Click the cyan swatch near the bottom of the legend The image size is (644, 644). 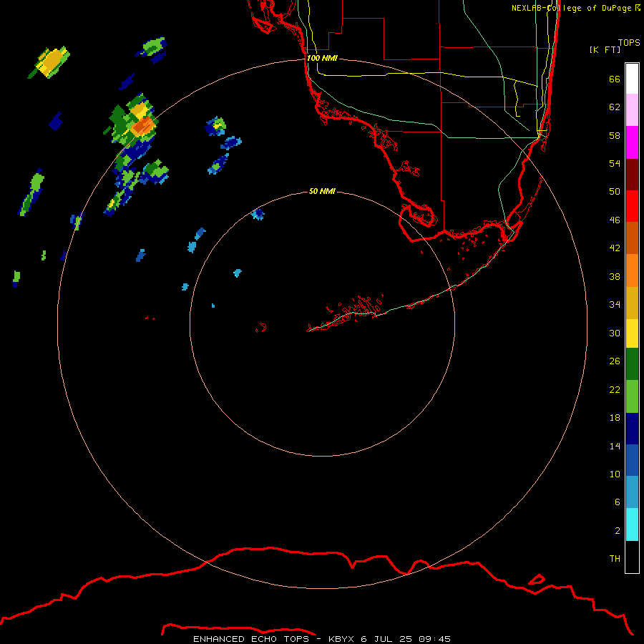632,525
